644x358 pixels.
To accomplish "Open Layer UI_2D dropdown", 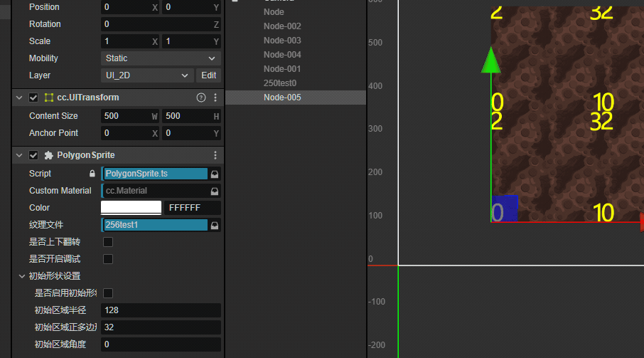I will [x=147, y=75].
